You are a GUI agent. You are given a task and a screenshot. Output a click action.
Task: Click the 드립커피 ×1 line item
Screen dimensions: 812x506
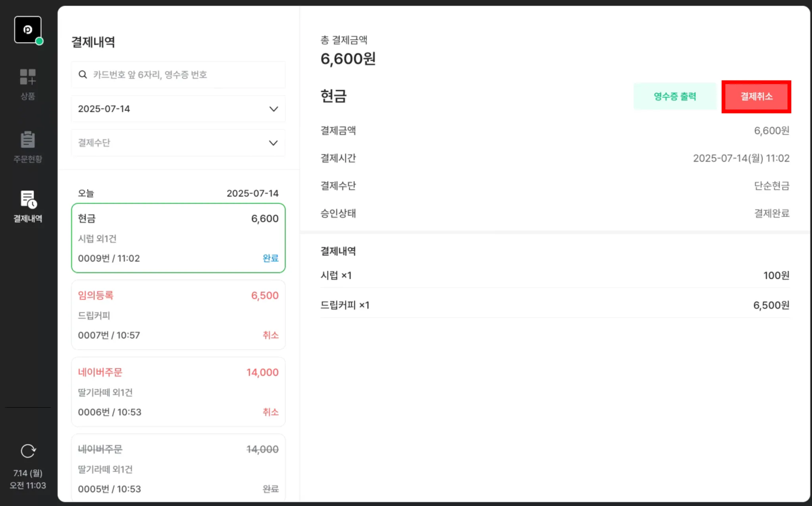click(x=345, y=305)
